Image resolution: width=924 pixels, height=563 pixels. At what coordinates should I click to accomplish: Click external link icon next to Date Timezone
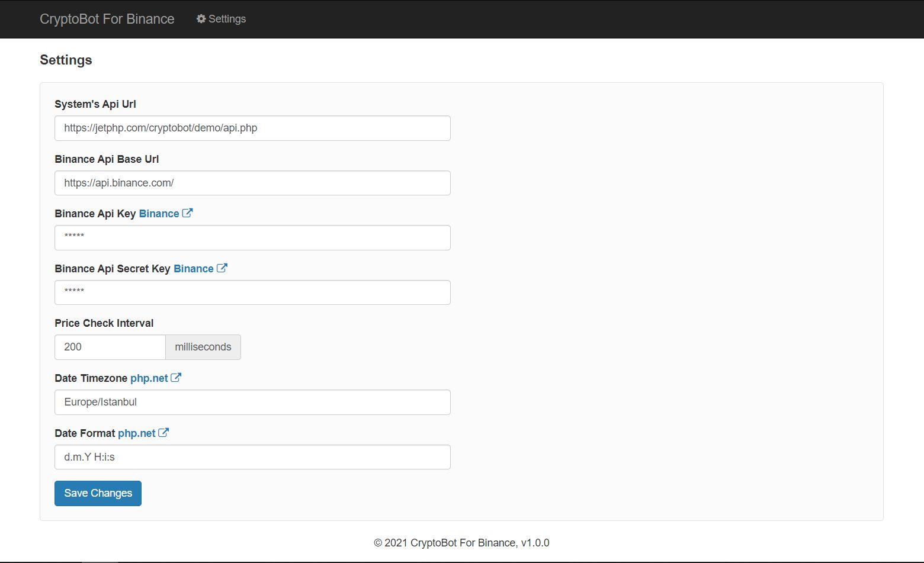[176, 378]
